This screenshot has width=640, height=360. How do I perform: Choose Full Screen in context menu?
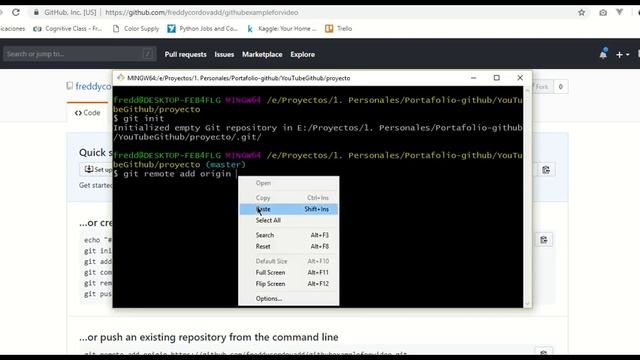288,272
